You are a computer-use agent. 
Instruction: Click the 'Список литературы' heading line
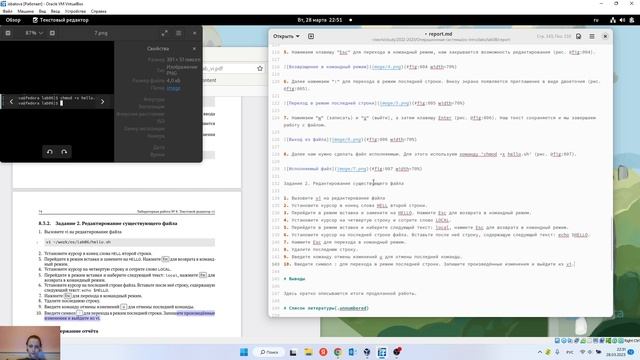pyautogui.click(x=326, y=309)
